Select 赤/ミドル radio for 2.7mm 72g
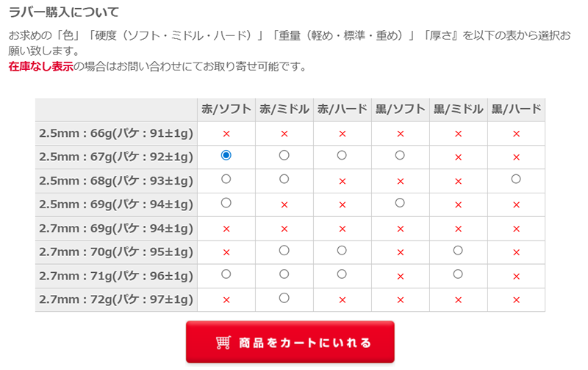Viewport: 588px width, 370px height. point(284,297)
